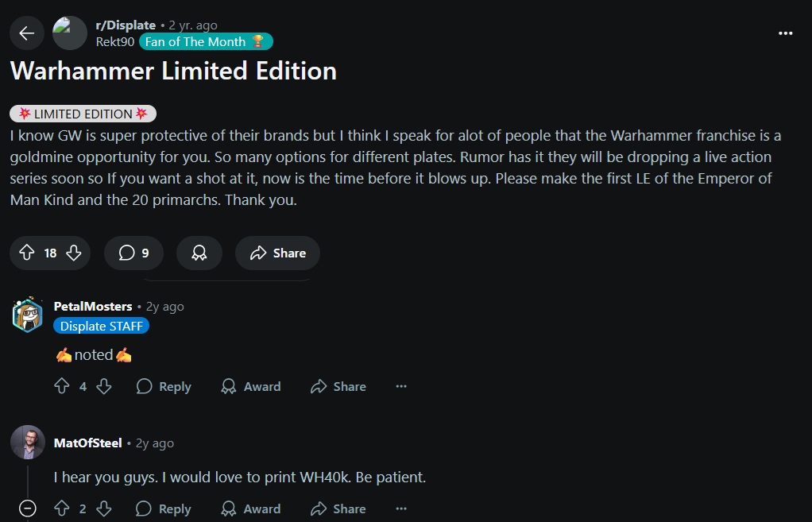The height and width of the screenshot is (522, 812).
Task: Award PetalMosters' comment
Action: point(251,386)
